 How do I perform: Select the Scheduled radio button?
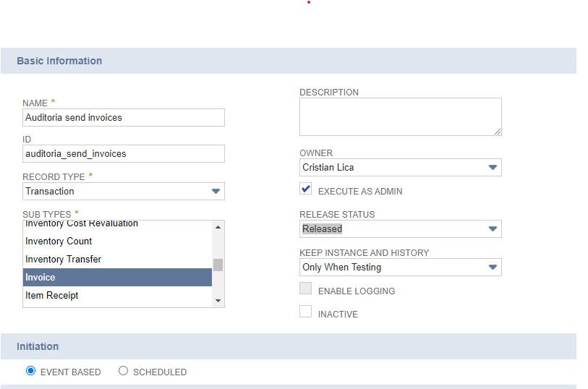(x=123, y=371)
